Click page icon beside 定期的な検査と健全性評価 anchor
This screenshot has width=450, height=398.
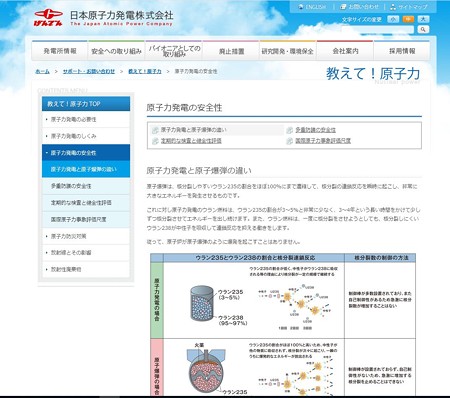(155, 141)
